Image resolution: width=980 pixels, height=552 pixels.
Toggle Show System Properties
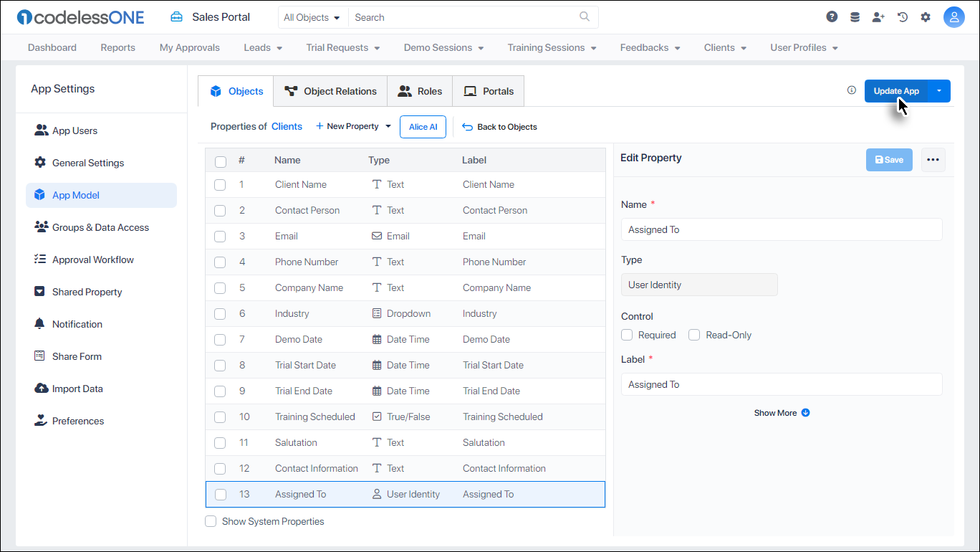coord(211,521)
